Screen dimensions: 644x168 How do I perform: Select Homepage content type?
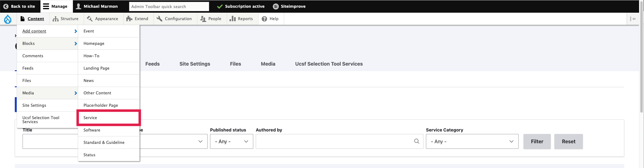tap(109, 43)
